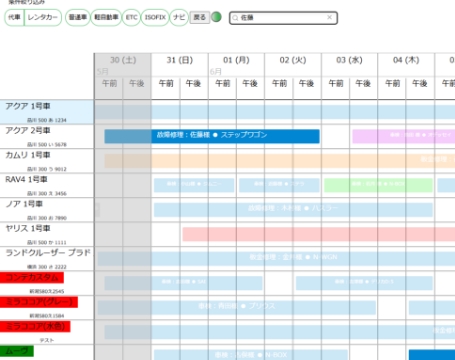Screen dimensions: 455x360
Task: Open the full-width booking bar on アクア 1号車
Action: coord(275,112)
